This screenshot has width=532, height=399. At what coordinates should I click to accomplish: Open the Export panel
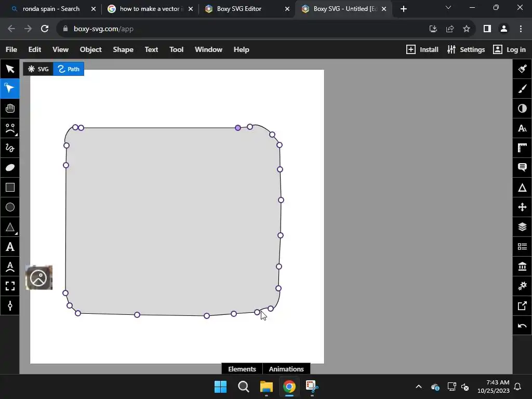(x=522, y=305)
